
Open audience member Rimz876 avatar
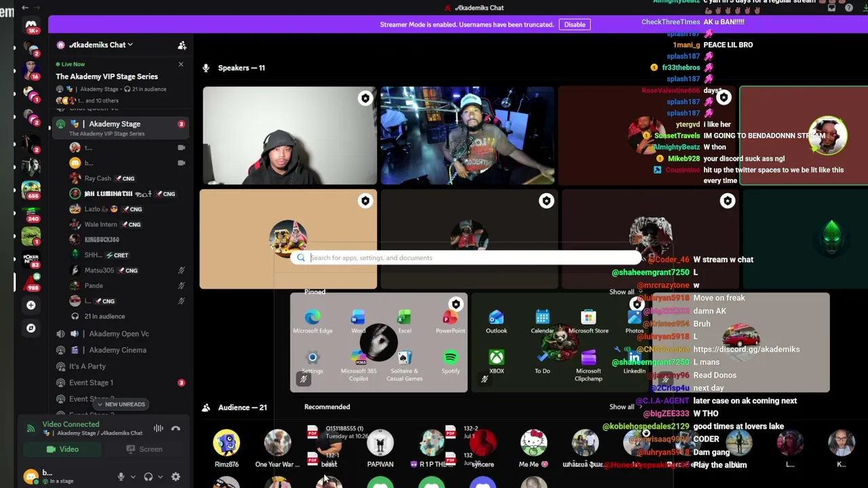226,443
